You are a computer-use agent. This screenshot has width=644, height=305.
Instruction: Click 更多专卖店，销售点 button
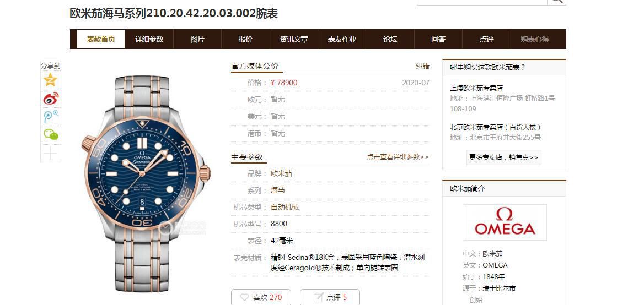(x=504, y=157)
